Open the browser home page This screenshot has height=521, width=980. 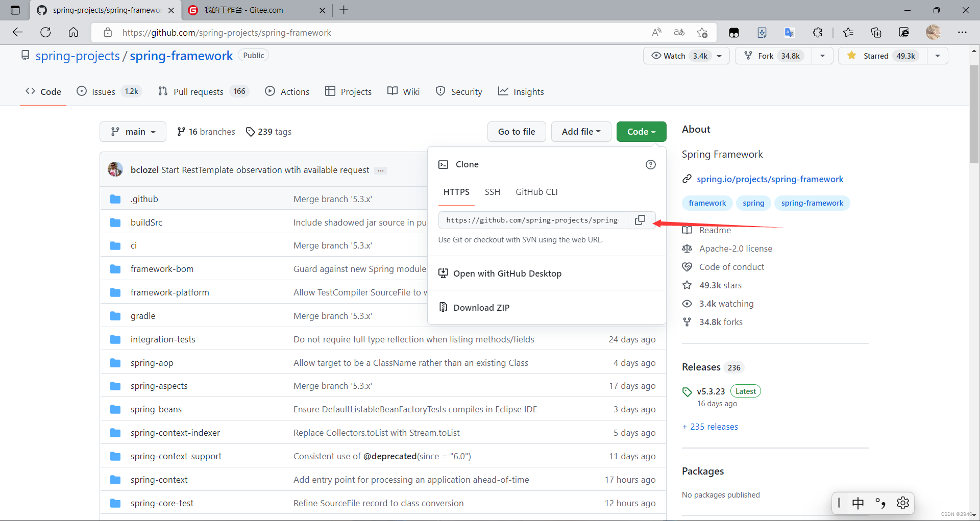point(73,33)
